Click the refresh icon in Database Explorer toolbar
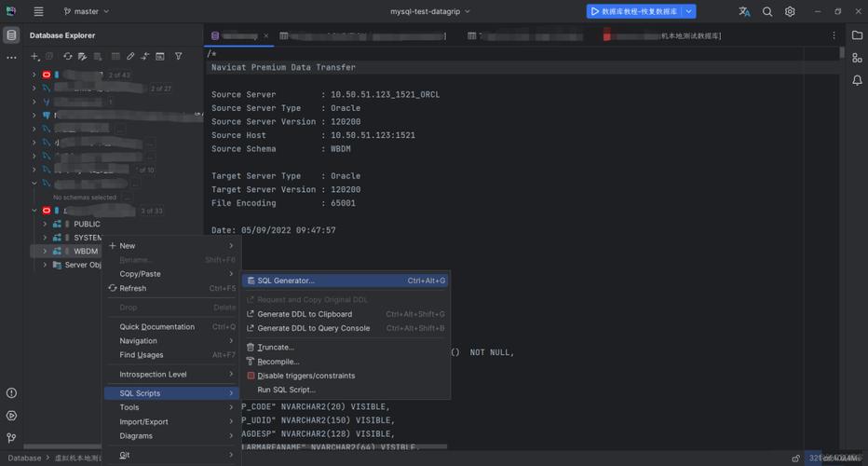The height and width of the screenshot is (466, 868). pos(67,57)
